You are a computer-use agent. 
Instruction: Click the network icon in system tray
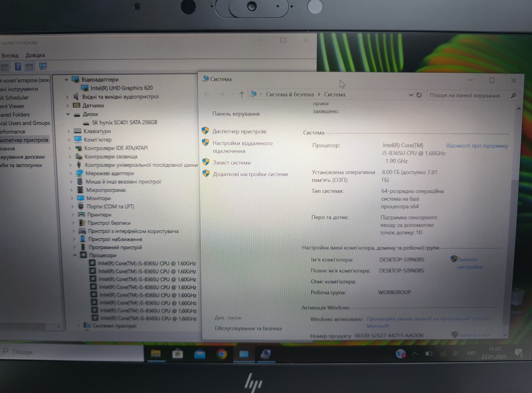pos(443,353)
